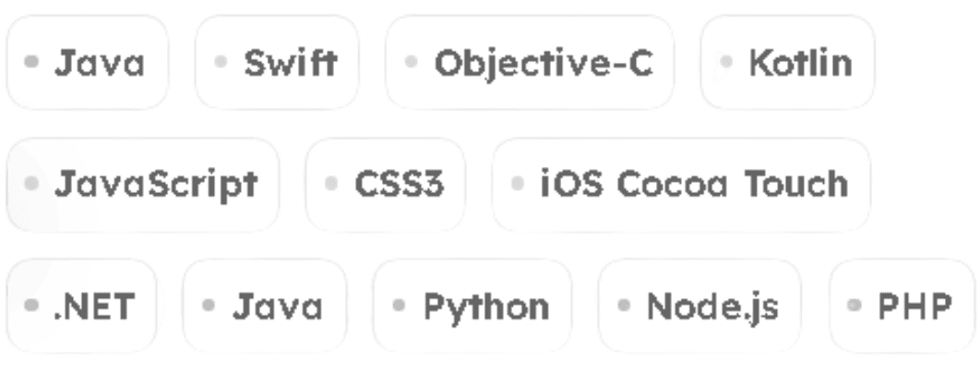Click the bullet dot before CSS3

pyautogui.click(x=331, y=184)
